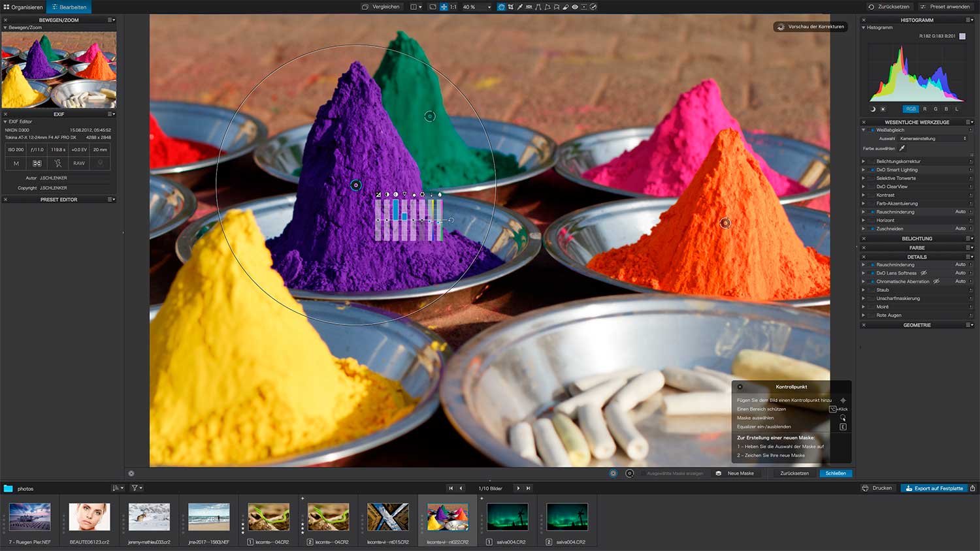Expand the Belichtungskorrektur section
The width and height of the screenshot is (980, 551).
864,161
